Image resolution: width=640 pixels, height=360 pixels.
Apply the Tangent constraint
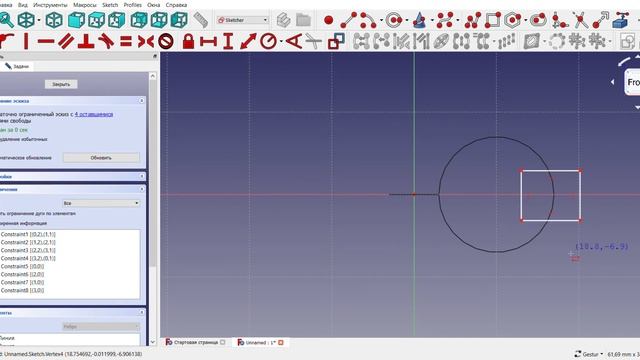pos(106,41)
